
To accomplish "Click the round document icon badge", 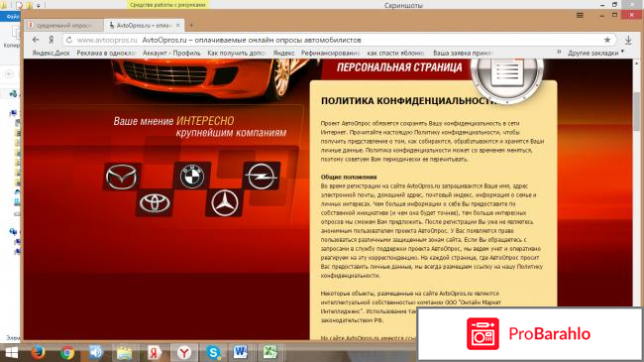I will point(507,77).
